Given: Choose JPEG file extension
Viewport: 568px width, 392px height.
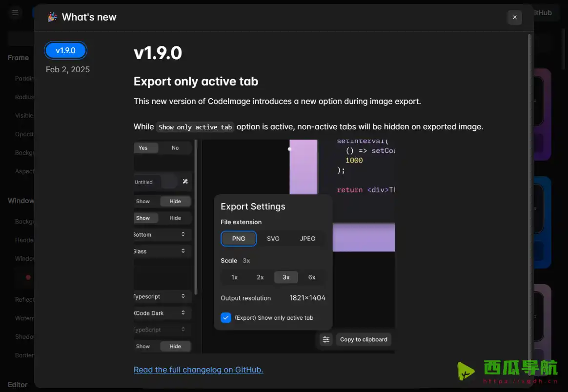Looking at the screenshot, I should [307, 239].
